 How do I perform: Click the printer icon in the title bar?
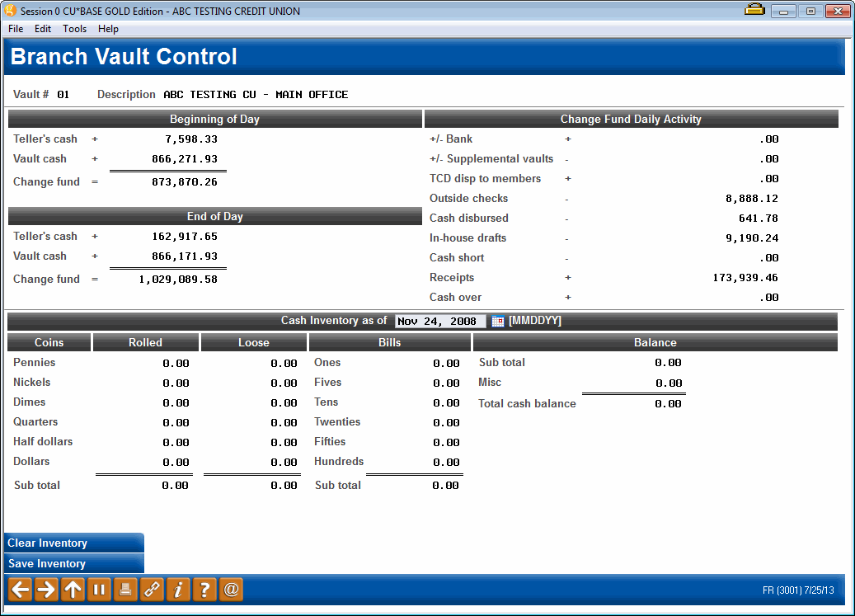[x=754, y=10]
